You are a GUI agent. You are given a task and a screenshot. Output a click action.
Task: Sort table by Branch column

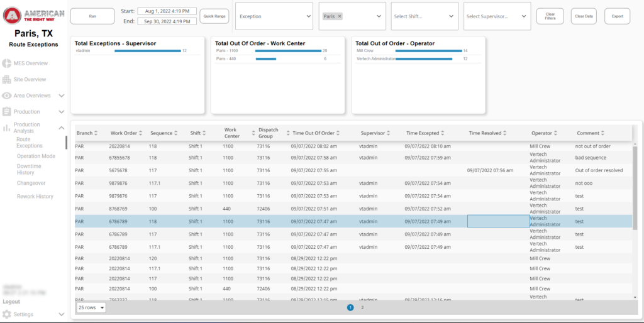96,133
